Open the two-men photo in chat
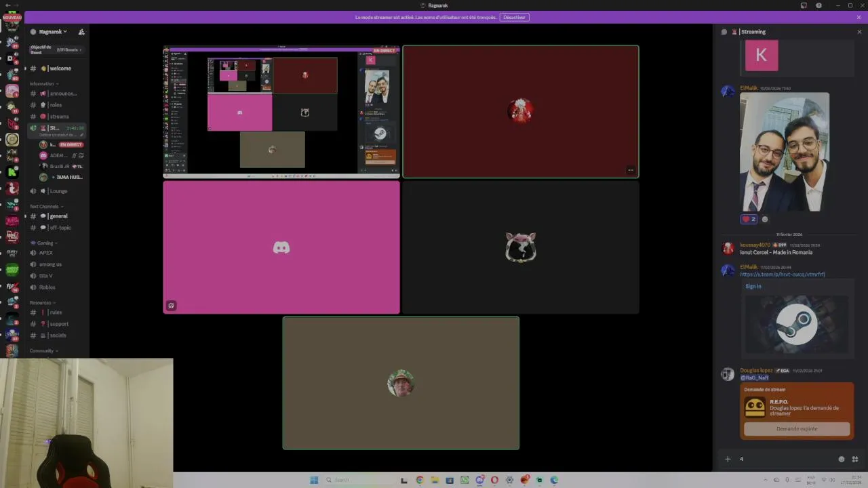This screenshot has width=868, height=488. pyautogui.click(x=785, y=152)
